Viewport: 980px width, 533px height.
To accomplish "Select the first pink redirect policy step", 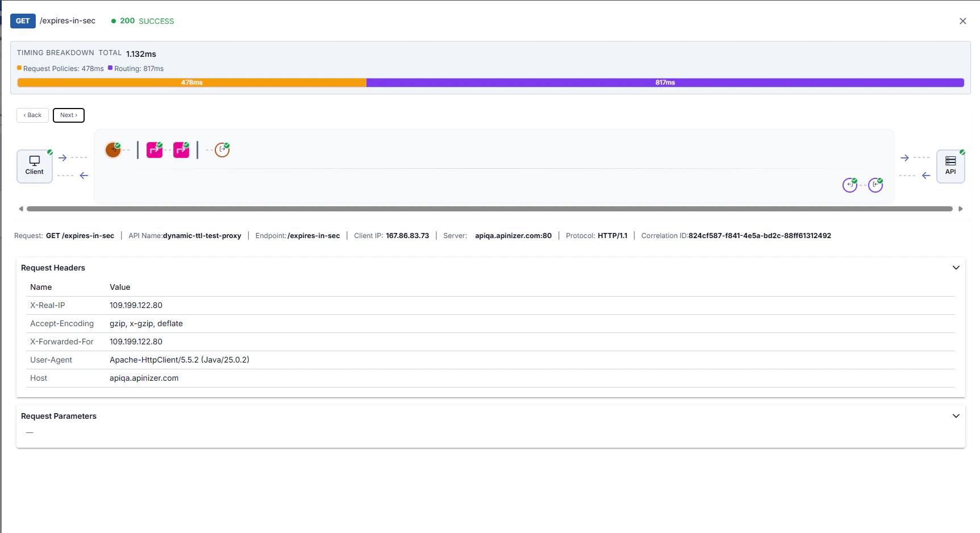I will [155, 150].
